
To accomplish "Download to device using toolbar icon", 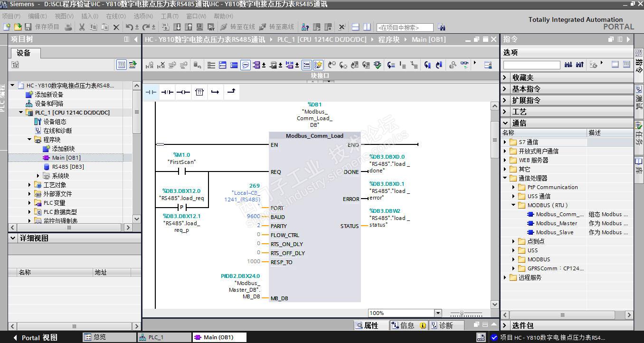I will [x=177, y=27].
